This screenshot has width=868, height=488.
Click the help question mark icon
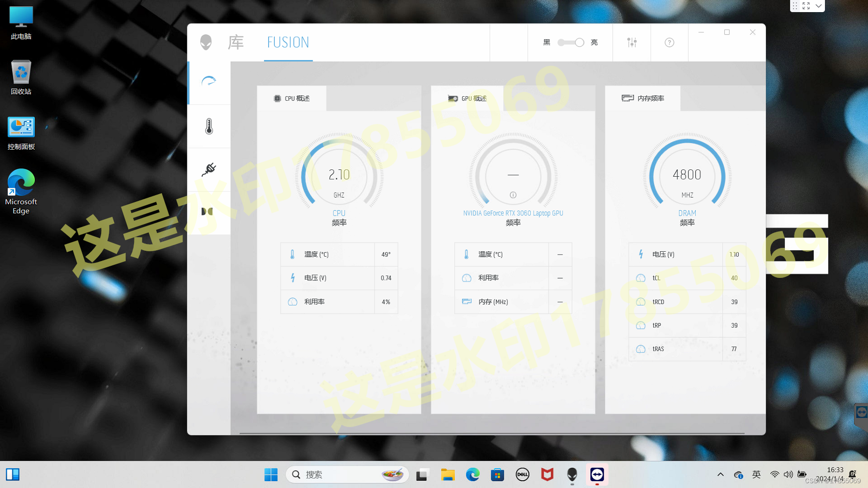click(669, 42)
